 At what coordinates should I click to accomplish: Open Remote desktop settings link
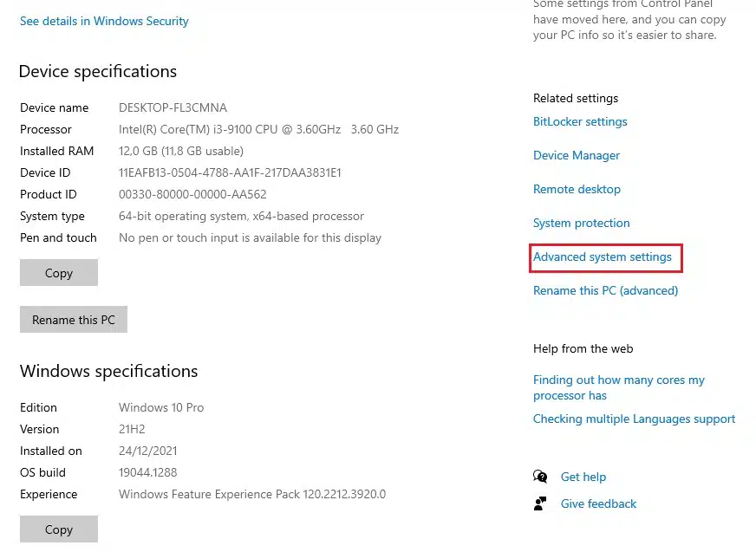click(x=577, y=190)
